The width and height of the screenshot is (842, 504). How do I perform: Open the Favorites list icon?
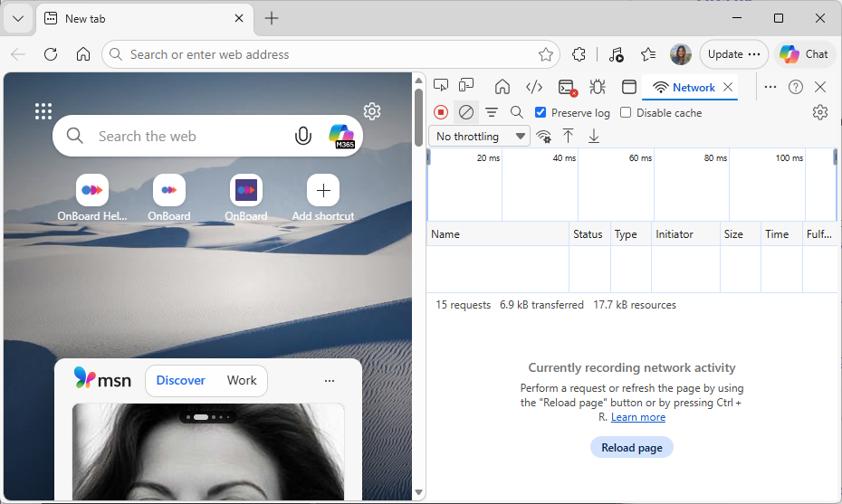(648, 54)
